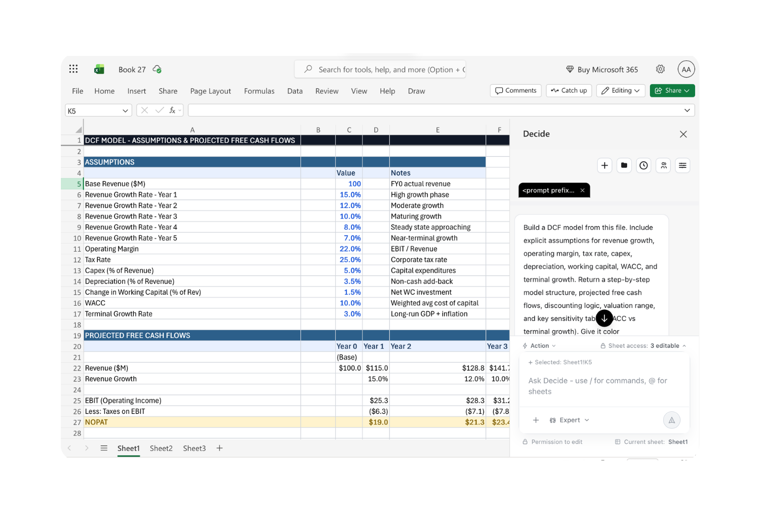The height and width of the screenshot is (532, 760).
Task: Select row 5 header
Action: (x=72, y=184)
